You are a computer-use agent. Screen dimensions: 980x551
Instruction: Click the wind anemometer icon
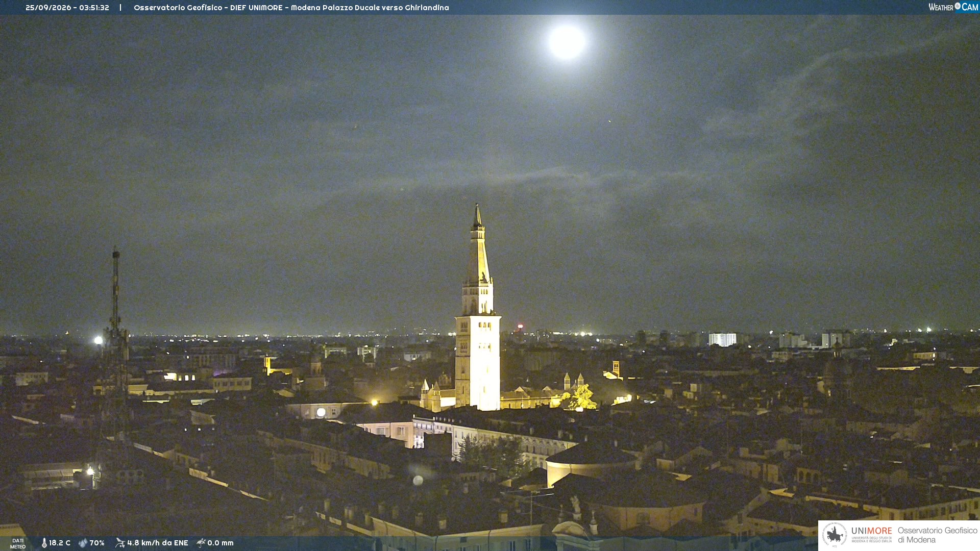120,543
